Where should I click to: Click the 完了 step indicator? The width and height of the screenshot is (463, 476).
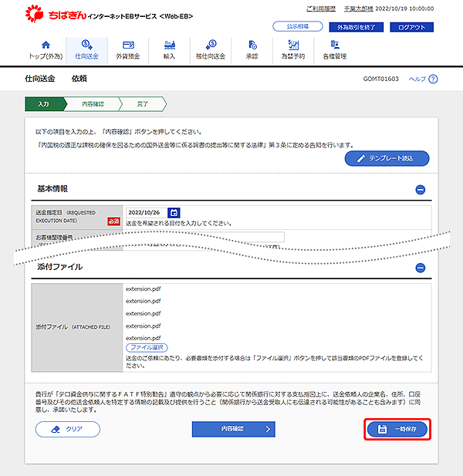click(x=143, y=104)
